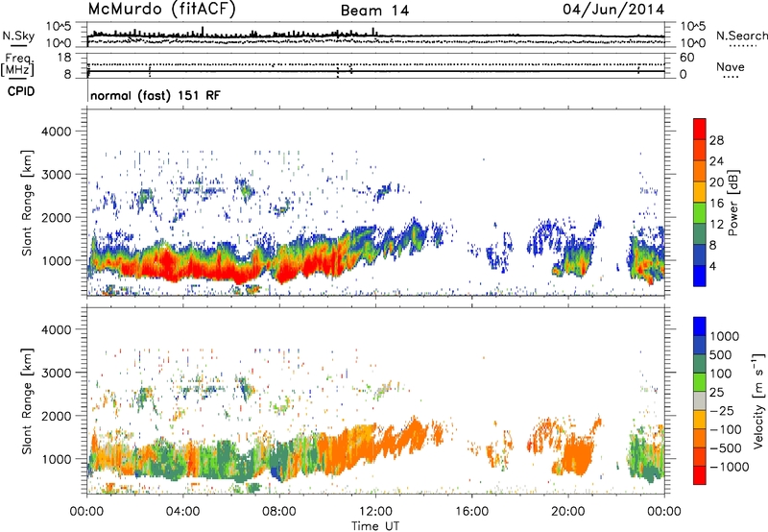This screenshot has width=768, height=532.
Task: Click the "08:00" time tick label
Action: coord(279,512)
